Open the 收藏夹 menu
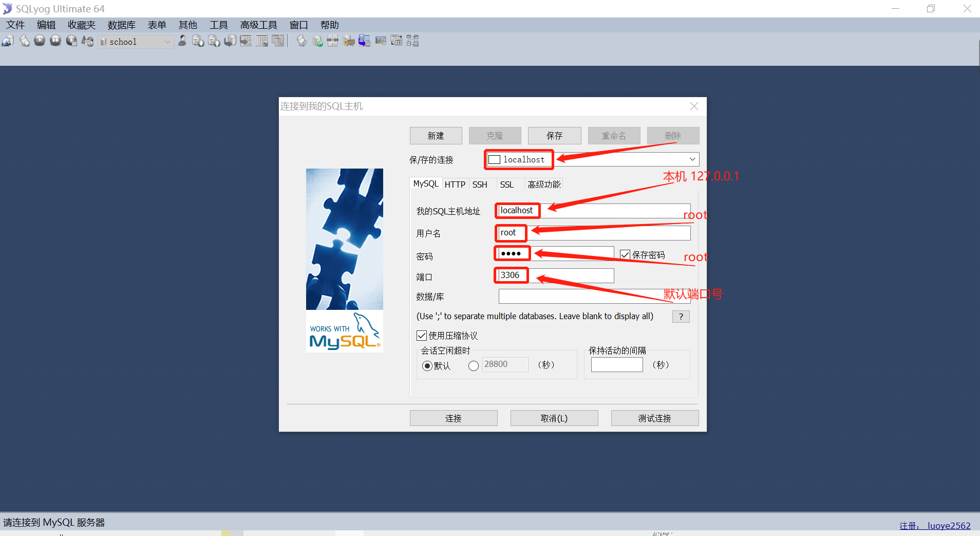The width and height of the screenshot is (980, 536). [x=82, y=25]
